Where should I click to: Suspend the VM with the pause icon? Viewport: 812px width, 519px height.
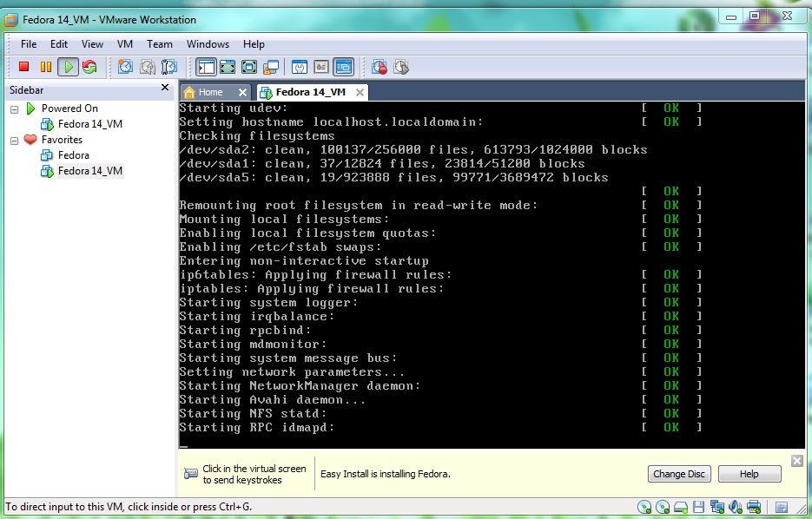pos(45,67)
